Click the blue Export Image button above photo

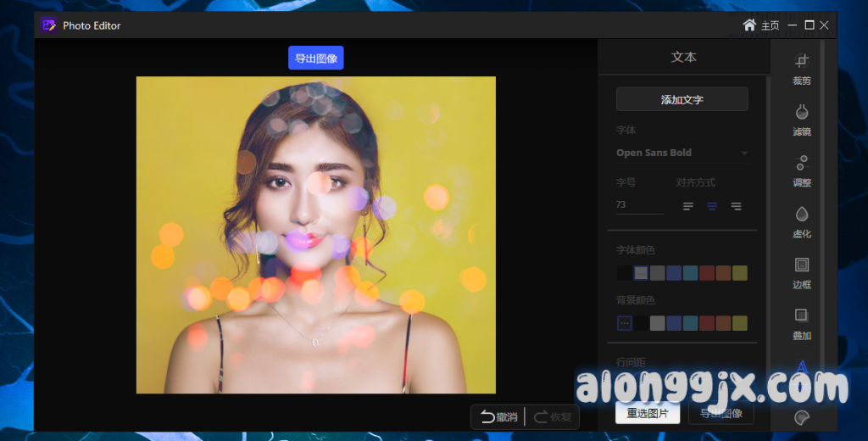point(315,58)
